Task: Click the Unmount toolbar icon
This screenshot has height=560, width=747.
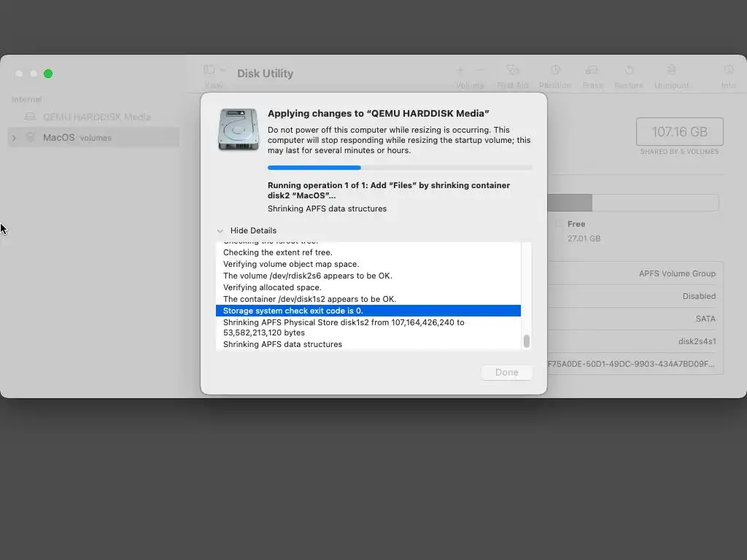Action: tap(671, 70)
